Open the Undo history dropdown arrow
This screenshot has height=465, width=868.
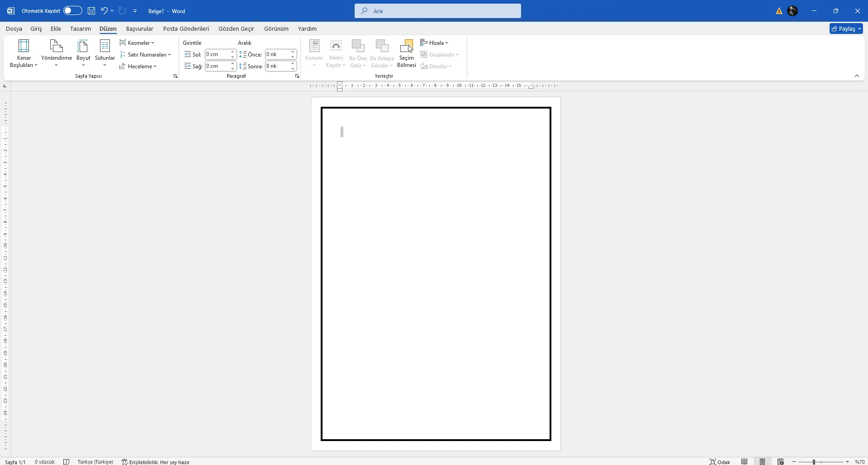pyautogui.click(x=112, y=11)
